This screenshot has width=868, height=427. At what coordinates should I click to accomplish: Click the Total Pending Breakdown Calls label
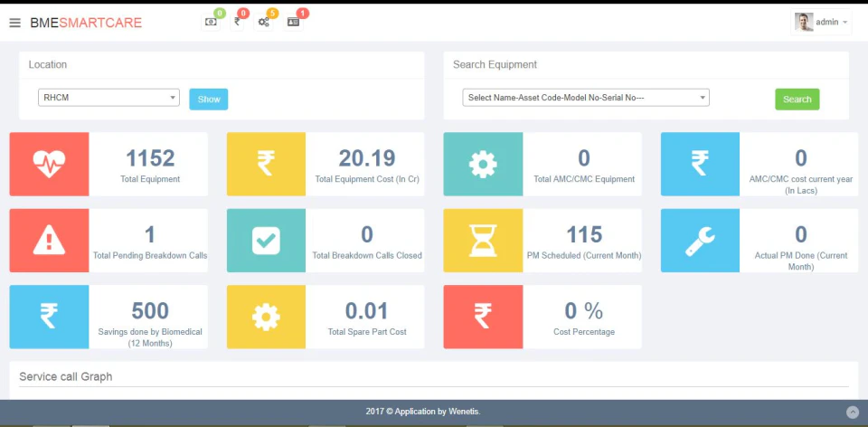150,256
